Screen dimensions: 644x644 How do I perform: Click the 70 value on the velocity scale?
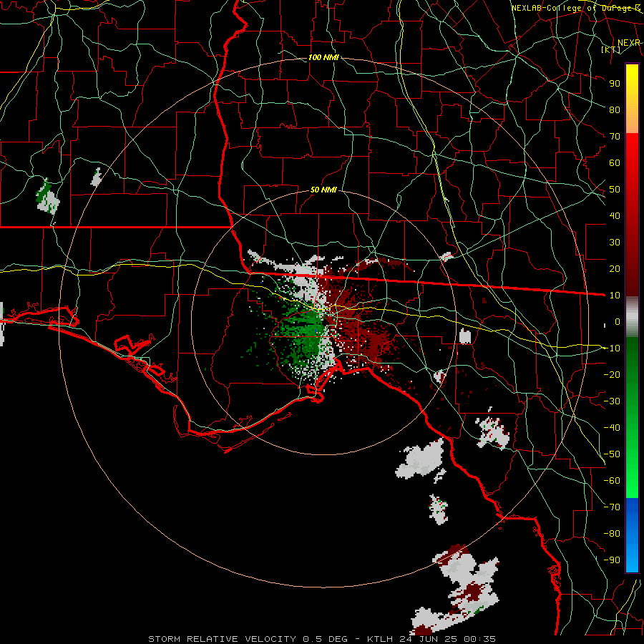[x=615, y=137]
